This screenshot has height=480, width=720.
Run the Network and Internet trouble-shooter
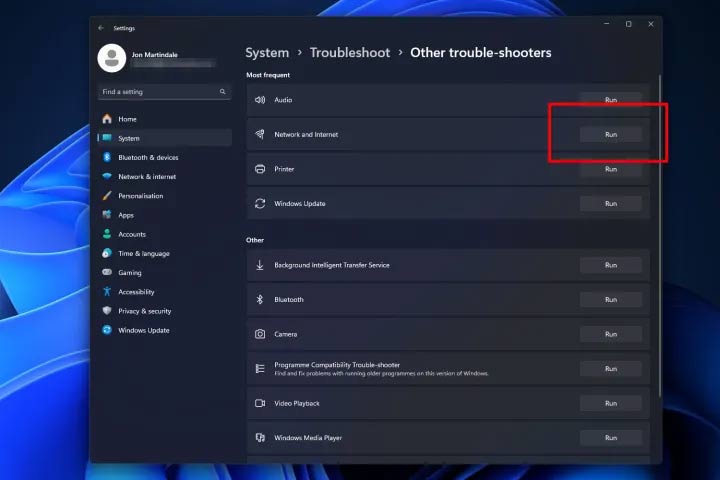click(x=610, y=135)
